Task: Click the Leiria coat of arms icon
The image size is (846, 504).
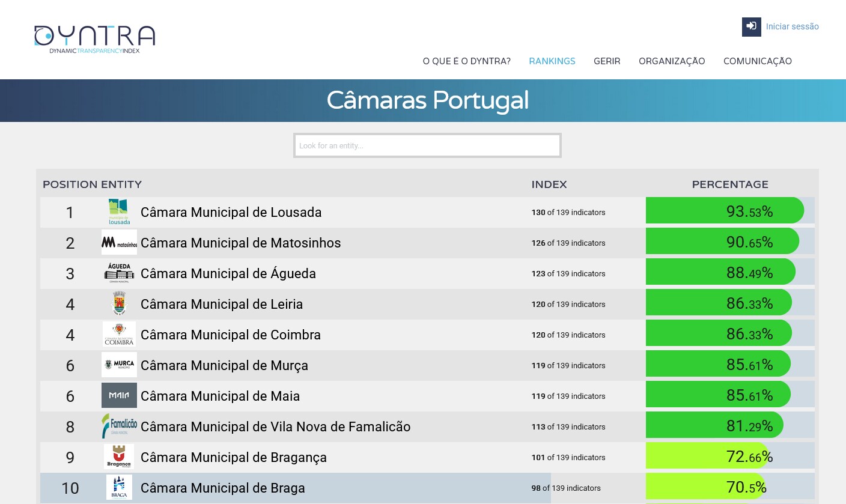Action: tap(119, 304)
